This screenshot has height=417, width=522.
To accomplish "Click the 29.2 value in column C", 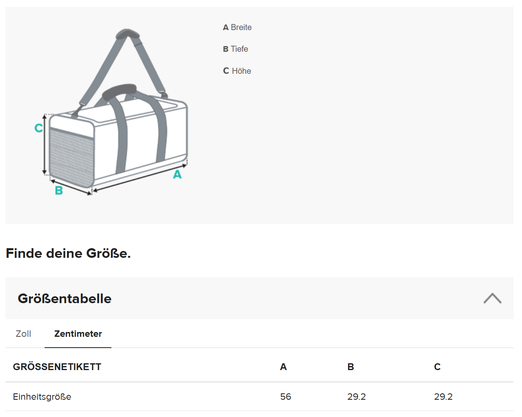I will tap(443, 397).
